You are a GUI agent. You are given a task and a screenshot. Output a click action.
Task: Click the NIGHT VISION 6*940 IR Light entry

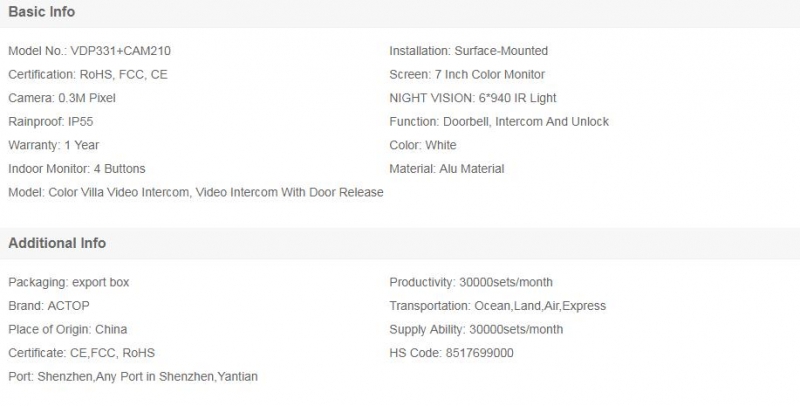472,98
